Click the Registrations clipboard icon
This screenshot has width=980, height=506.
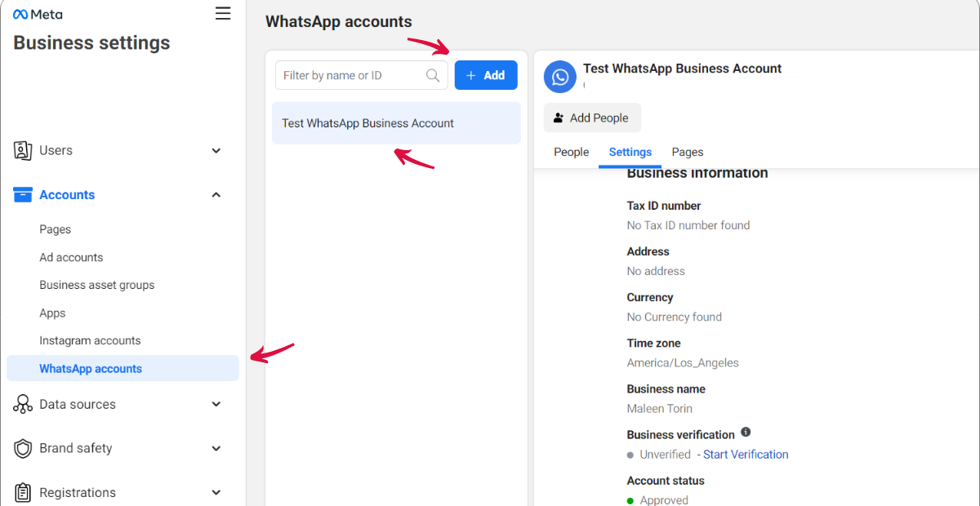pos(23,492)
